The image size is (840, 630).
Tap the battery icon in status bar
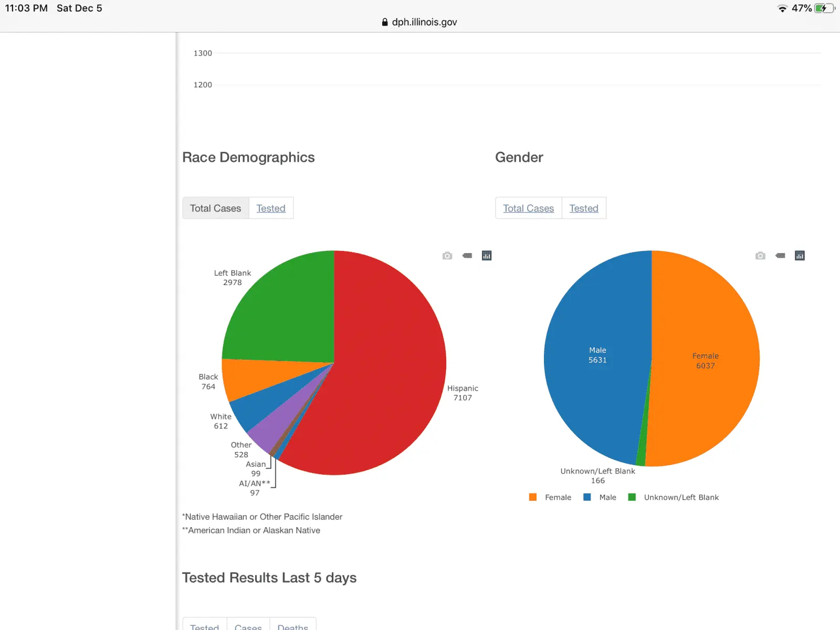[x=824, y=8]
